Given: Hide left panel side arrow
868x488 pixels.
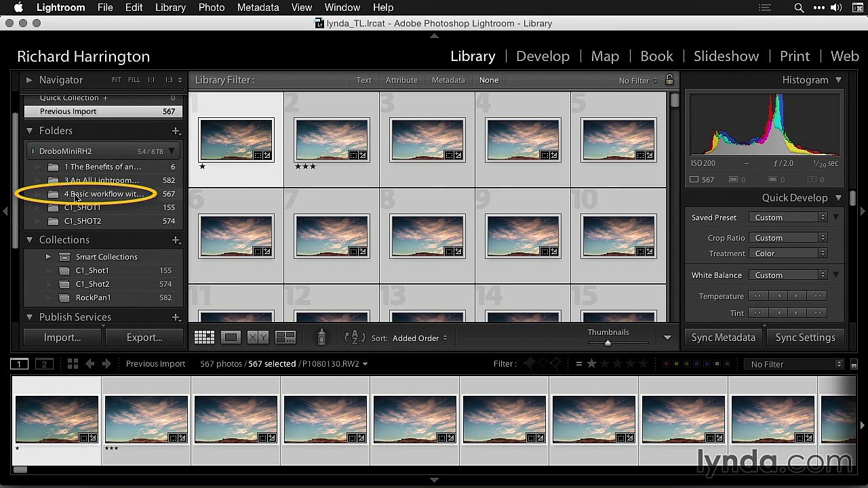Looking at the screenshot, I should point(5,211).
